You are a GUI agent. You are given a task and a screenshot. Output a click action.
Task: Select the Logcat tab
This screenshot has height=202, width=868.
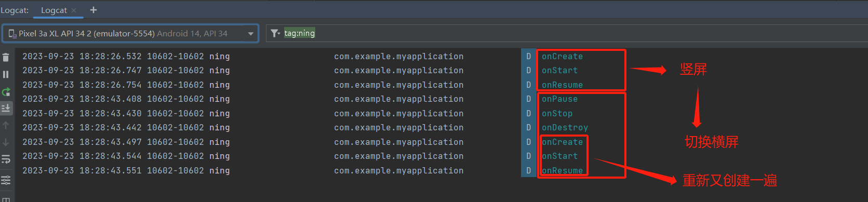click(54, 10)
